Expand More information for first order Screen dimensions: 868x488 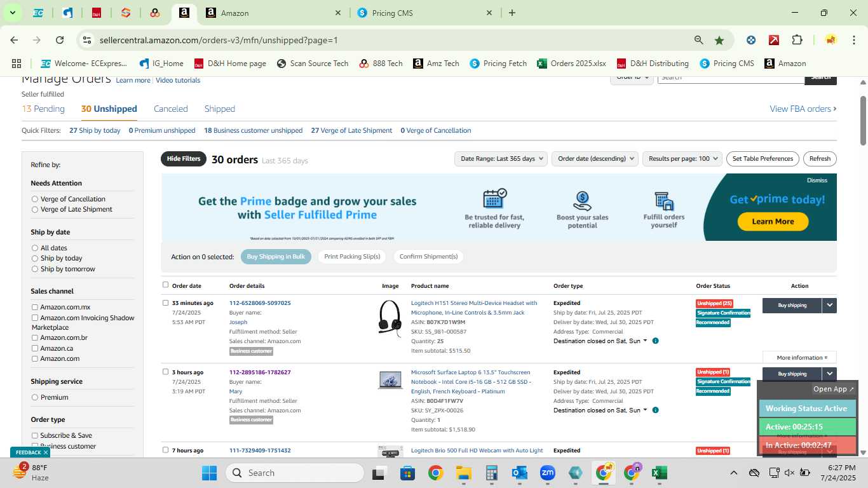(799, 357)
